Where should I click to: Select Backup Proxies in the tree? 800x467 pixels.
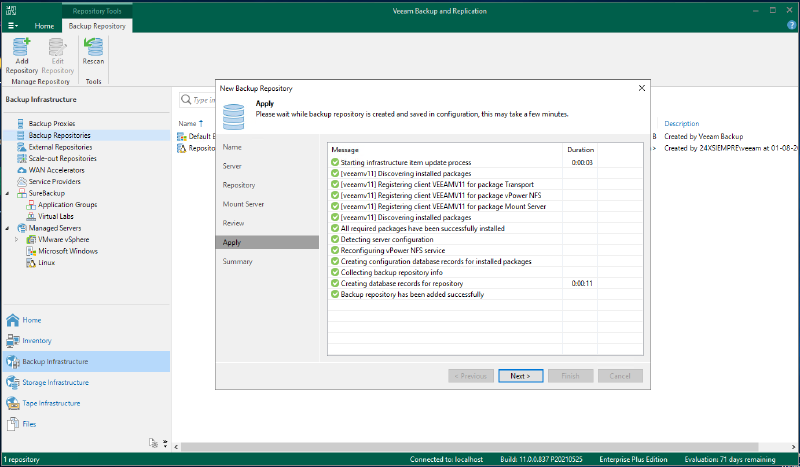pos(52,124)
